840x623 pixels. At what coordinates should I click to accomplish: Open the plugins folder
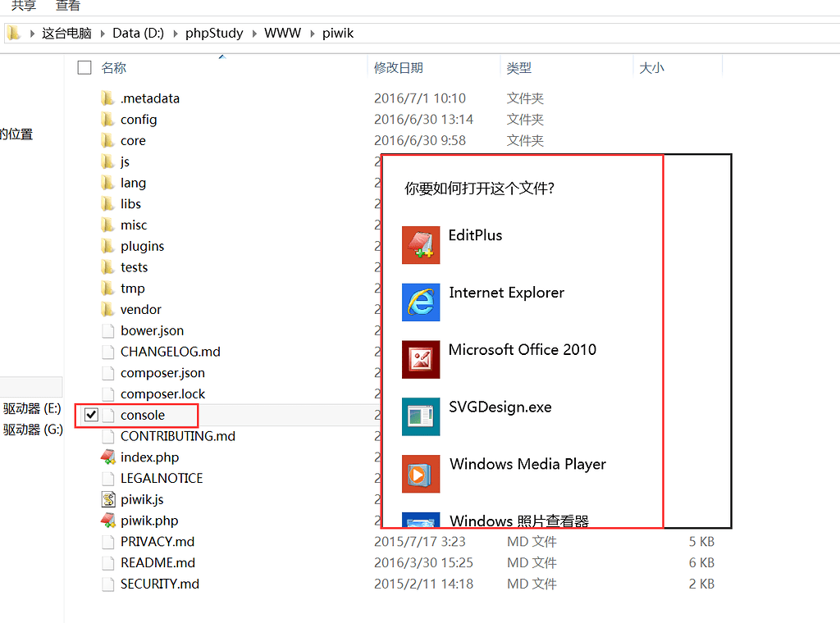(x=142, y=246)
